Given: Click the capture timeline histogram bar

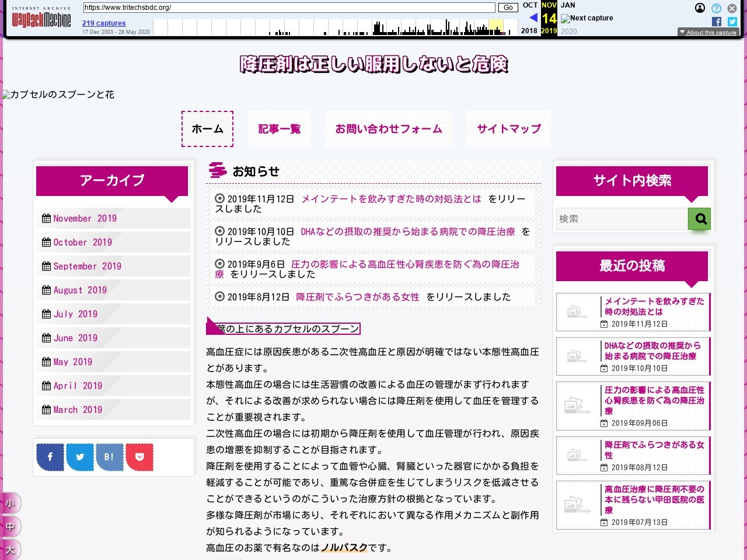Looking at the screenshot, I should [336, 27].
